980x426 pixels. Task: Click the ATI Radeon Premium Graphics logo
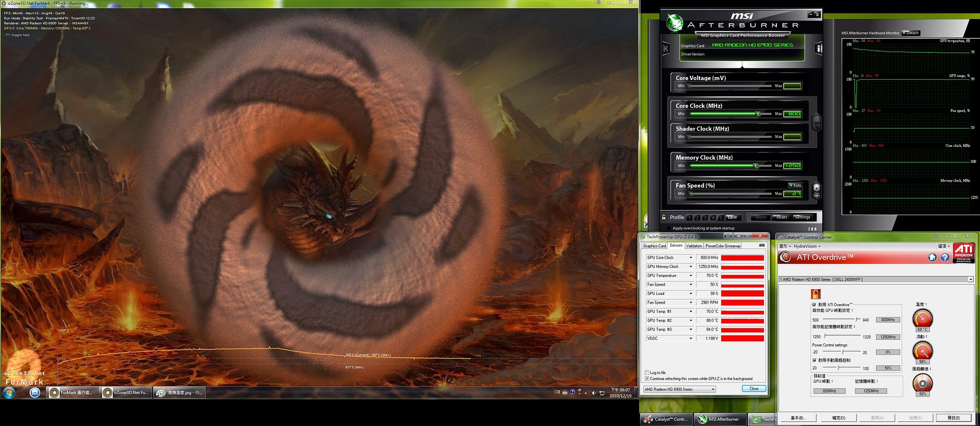[x=964, y=253]
